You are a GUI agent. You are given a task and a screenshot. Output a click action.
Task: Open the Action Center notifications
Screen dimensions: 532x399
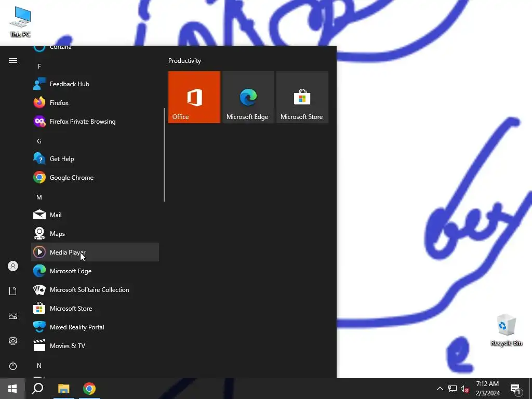(x=515, y=389)
